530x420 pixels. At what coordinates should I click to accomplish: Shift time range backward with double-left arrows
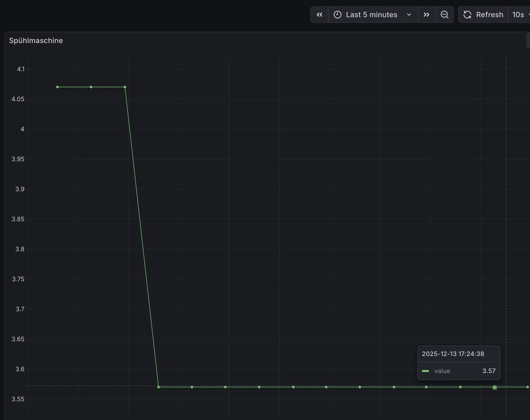pos(319,15)
